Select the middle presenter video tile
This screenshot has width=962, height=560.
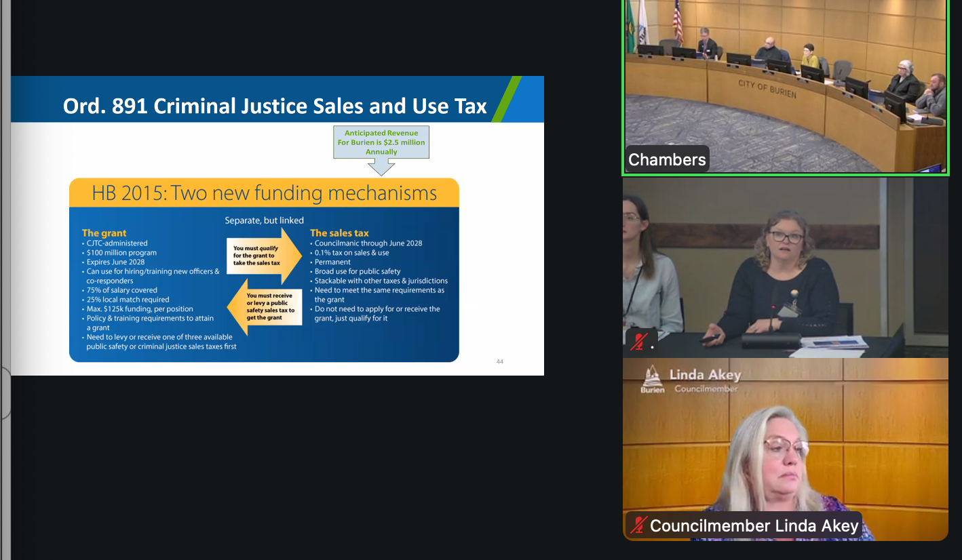[785, 267]
